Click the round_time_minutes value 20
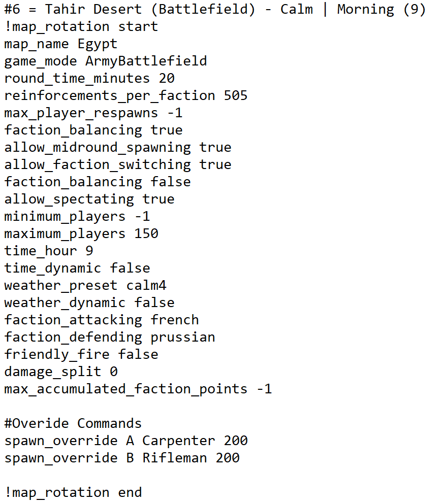 (x=167, y=78)
